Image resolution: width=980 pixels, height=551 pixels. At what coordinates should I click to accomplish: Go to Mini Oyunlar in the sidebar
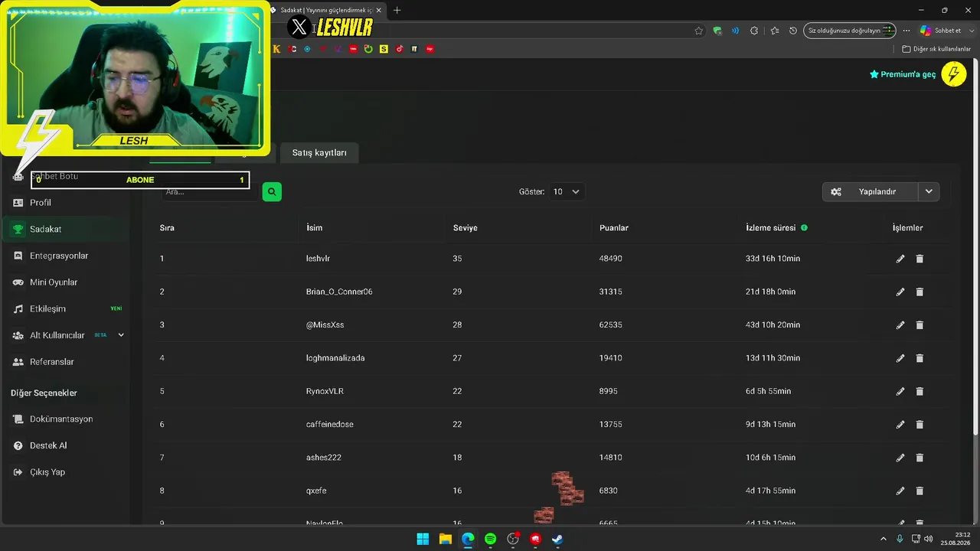[66, 282]
